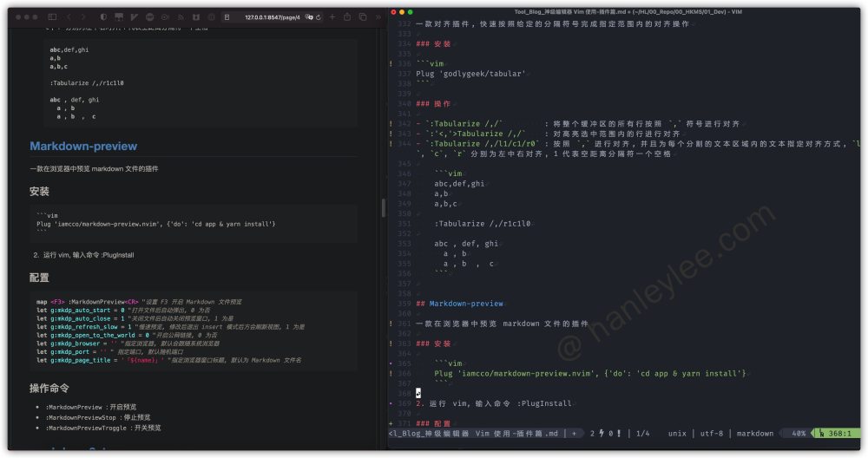
Task: Click the filename in Vim's status line
Action: [x=474, y=433]
